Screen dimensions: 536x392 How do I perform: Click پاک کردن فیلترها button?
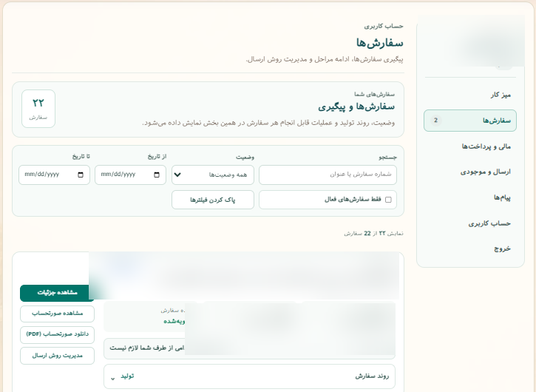(x=213, y=200)
